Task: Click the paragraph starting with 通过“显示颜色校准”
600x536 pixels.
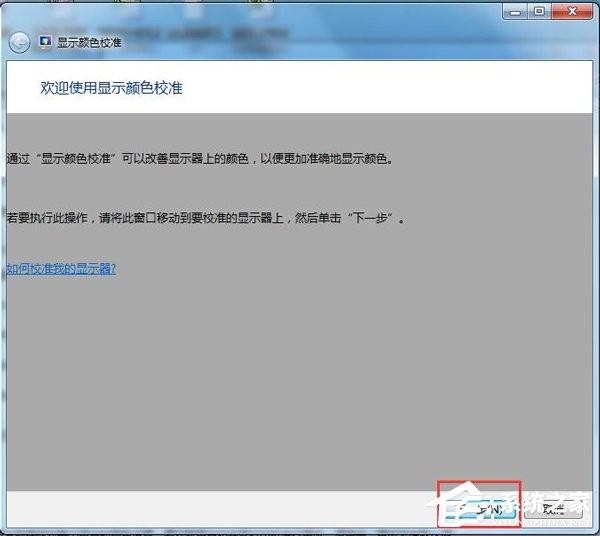Action: point(200,158)
